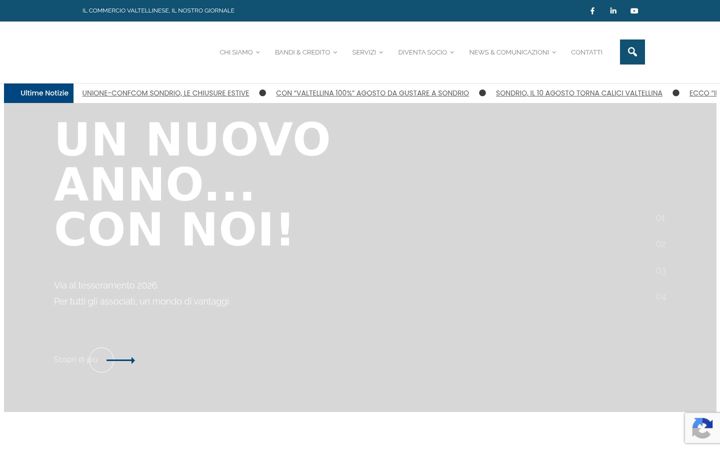Open the LinkedIn profile icon
Image resolution: width=720 pixels, height=450 pixels.
(x=613, y=11)
